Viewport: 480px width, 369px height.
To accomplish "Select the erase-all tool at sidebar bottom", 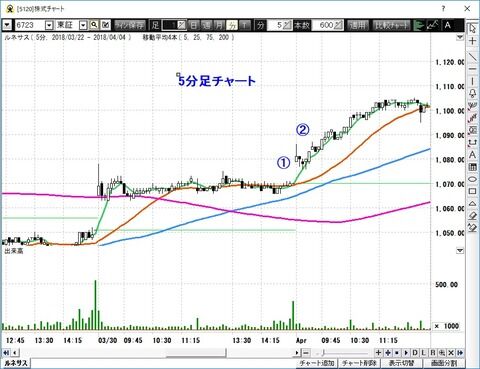I will (472, 228).
